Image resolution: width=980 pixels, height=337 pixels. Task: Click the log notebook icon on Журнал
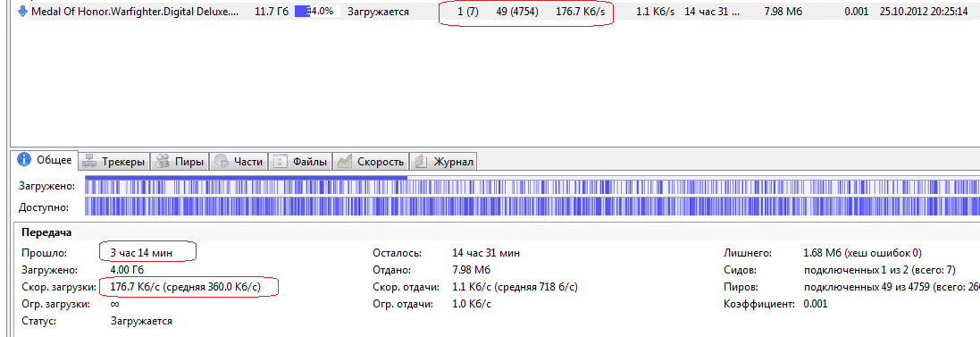[x=422, y=162]
